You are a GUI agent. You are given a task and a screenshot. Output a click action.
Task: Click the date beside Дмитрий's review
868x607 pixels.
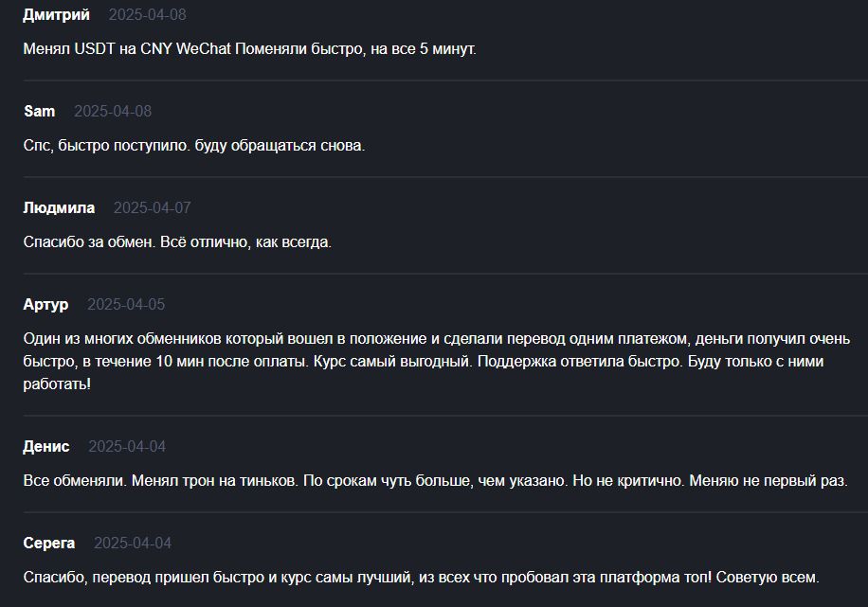(x=147, y=15)
